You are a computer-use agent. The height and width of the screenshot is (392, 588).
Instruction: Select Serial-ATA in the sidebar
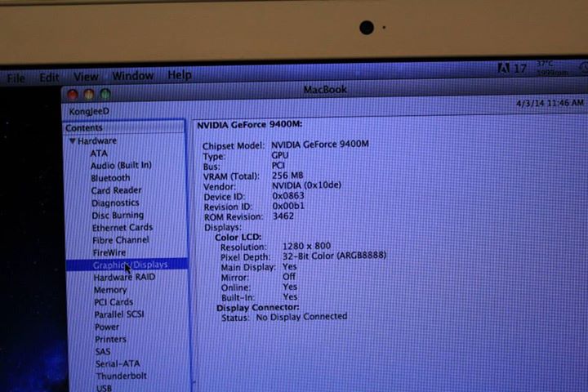pyautogui.click(x=118, y=363)
